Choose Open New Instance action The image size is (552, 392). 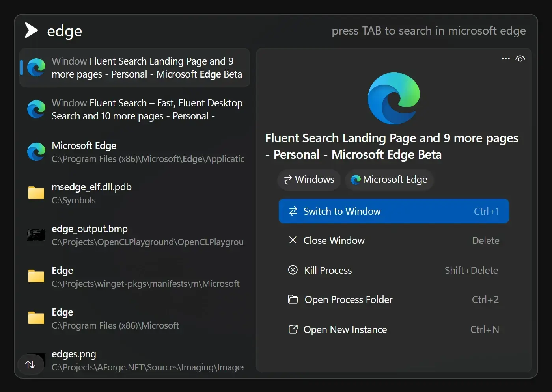coord(394,329)
